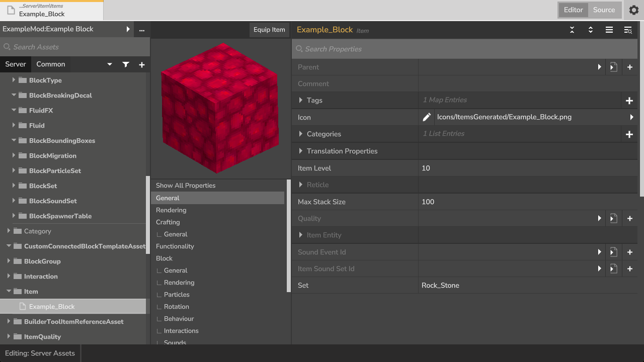Expand all properties with the outward arrows icon
The image size is (644, 362).
click(591, 30)
